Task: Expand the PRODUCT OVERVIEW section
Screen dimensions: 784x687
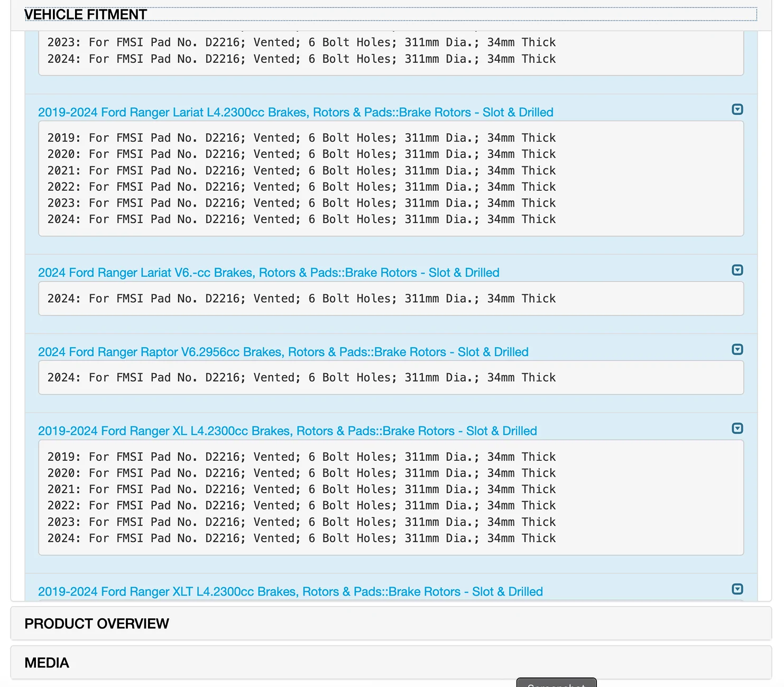Action: click(391, 624)
